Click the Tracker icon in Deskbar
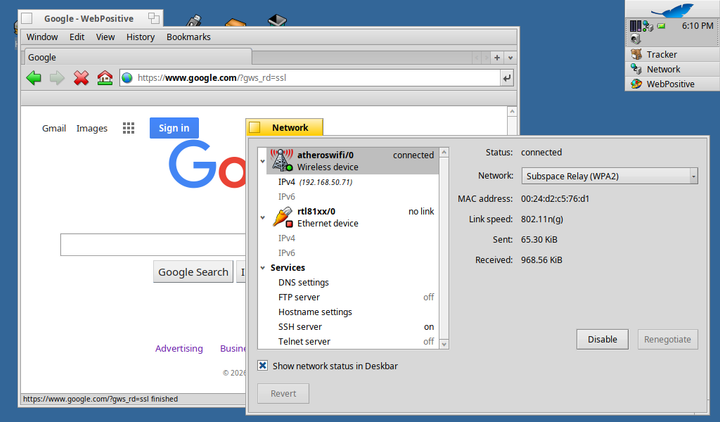 tap(636, 54)
